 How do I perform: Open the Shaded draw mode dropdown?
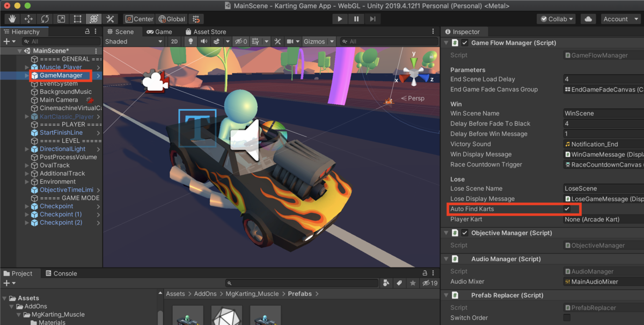click(134, 41)
